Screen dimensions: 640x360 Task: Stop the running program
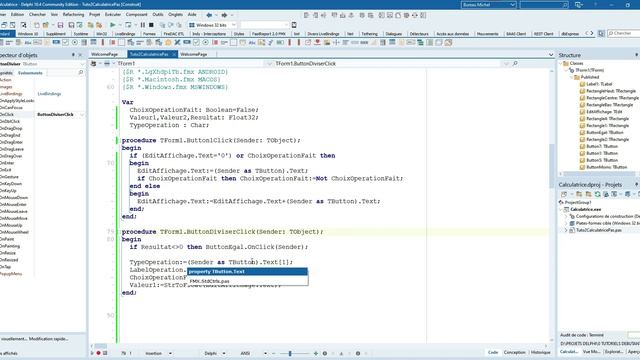point(151,25)
